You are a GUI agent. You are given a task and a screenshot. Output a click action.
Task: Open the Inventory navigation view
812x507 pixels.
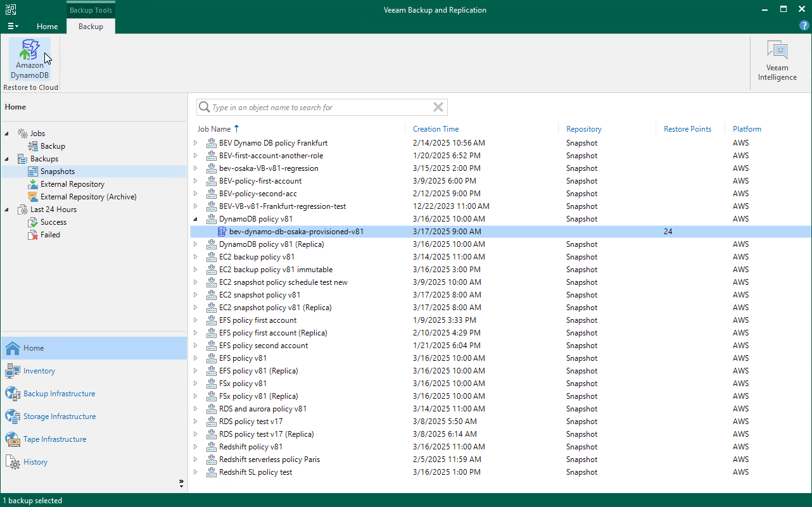point(94,371)
